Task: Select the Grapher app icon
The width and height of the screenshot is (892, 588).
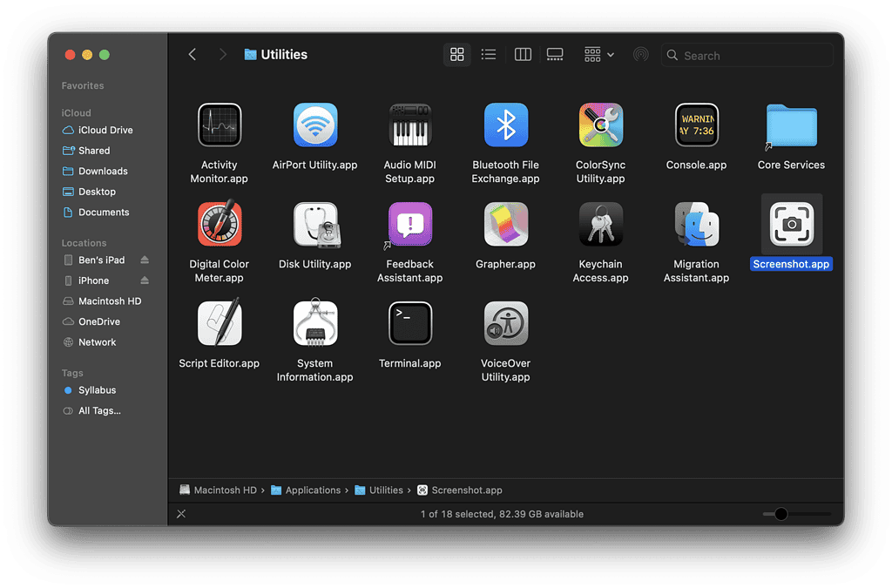Action: tap(505, 225)
